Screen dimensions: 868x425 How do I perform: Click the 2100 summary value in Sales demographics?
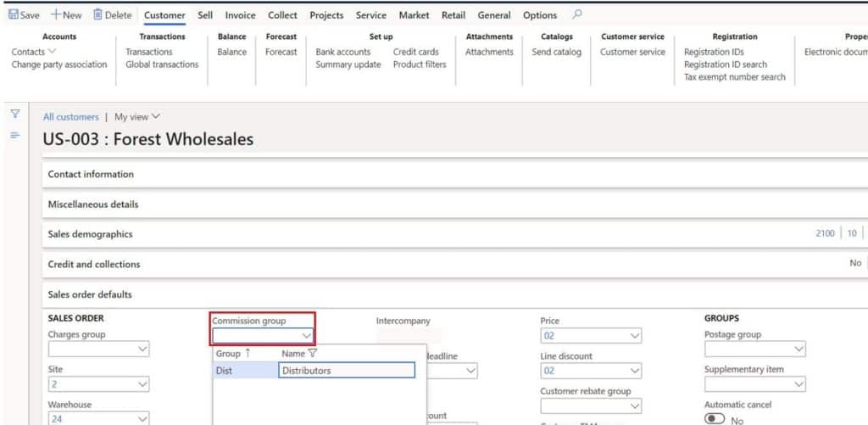(825, 233)
